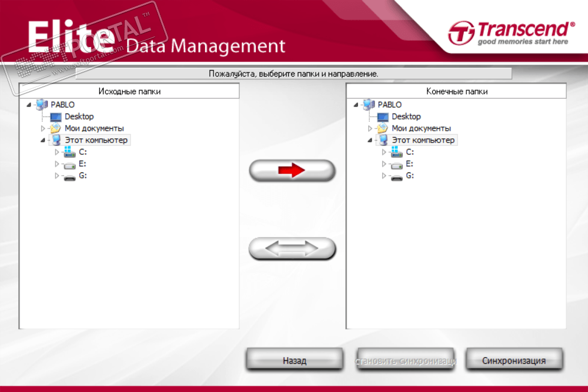
Task: Expand G: drive in source folders
Action: tap(56, 175)
